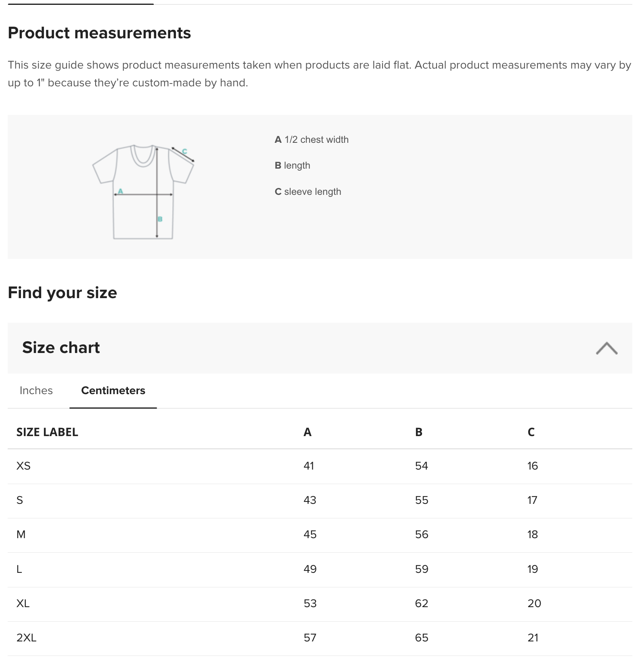644x662 pixels.
Task: Select the Centimeters tab
Action: (x=113, y=391)
